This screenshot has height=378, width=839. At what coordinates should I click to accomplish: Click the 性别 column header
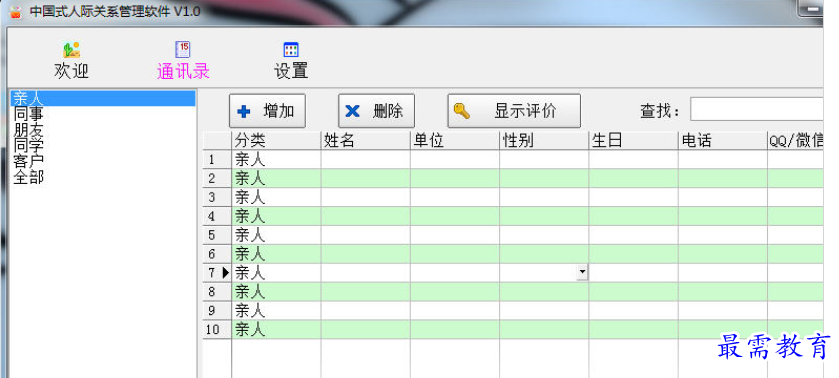coord(544,140)
